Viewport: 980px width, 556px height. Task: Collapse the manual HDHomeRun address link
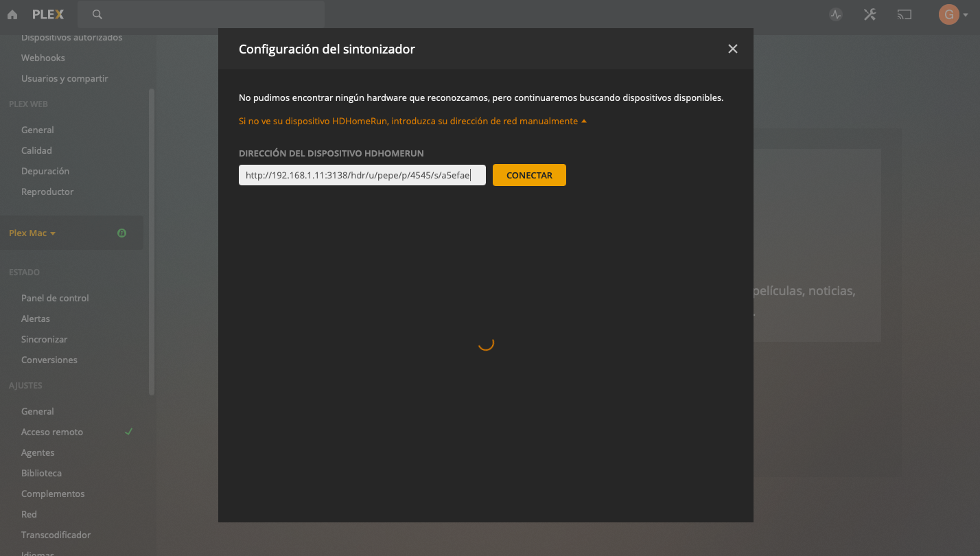[x=412, y=121]
